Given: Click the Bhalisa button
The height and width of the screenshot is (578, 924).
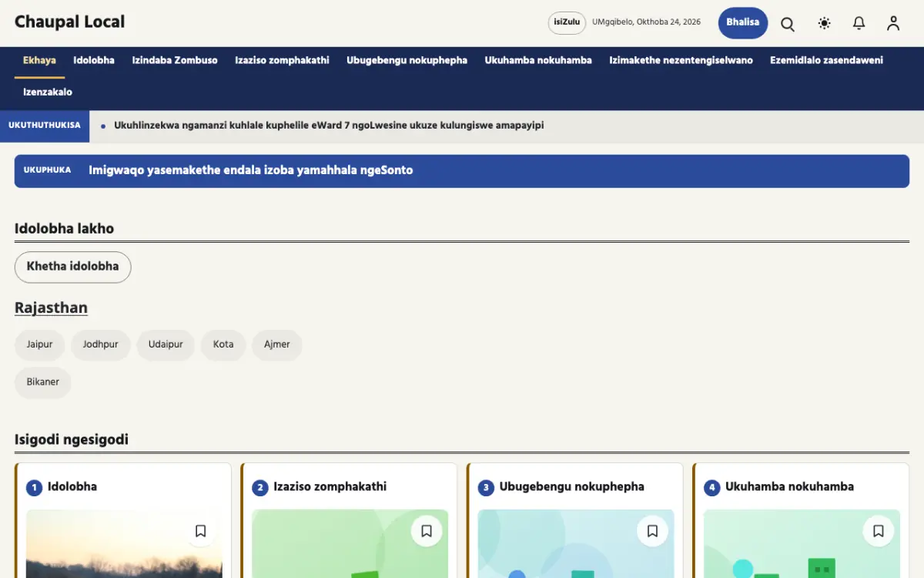Looking at the screenshot, I should tap(743, 23).
